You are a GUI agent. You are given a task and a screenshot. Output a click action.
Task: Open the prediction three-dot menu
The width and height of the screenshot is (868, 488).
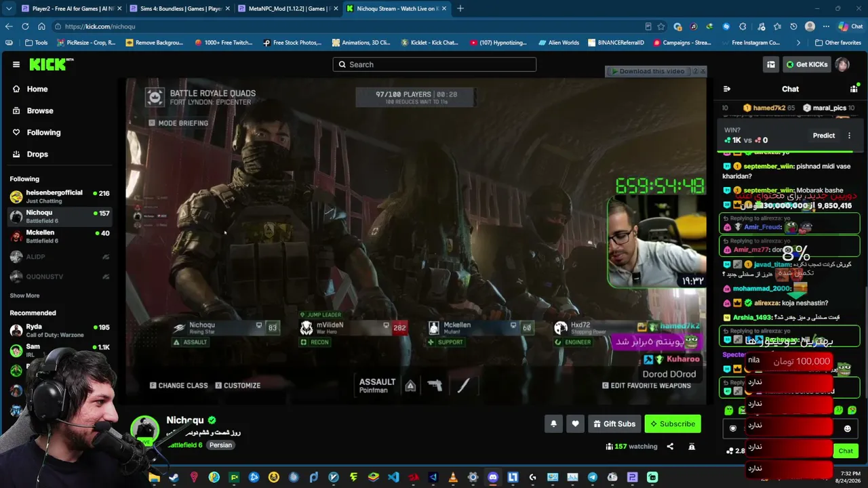point(849,136)
